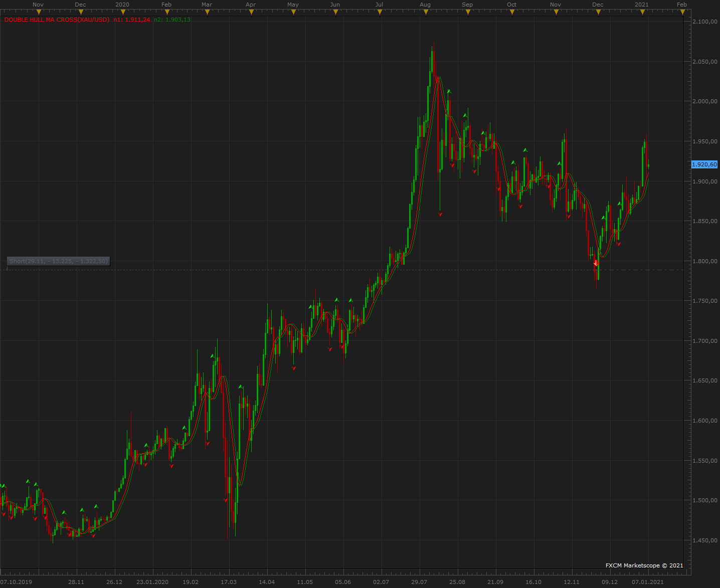Click the 23.01.2020 date axis label
Viewport: 720px width, 588px height.
[152, 582]
